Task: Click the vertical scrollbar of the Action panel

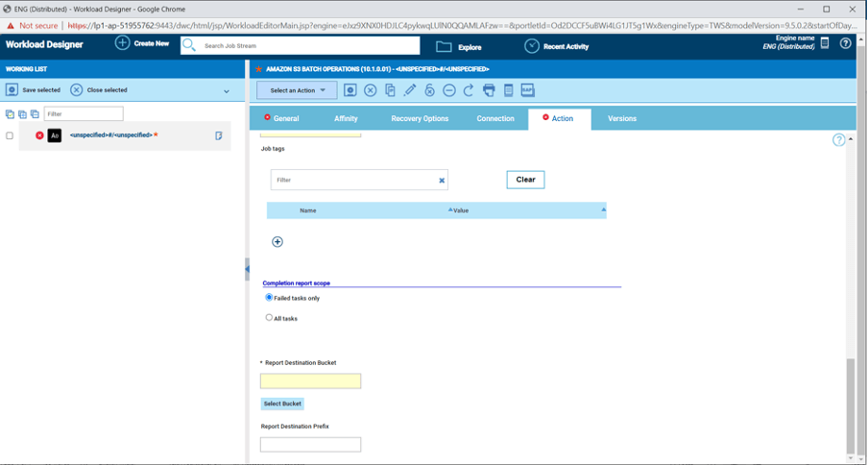Action: coord(851,404)
